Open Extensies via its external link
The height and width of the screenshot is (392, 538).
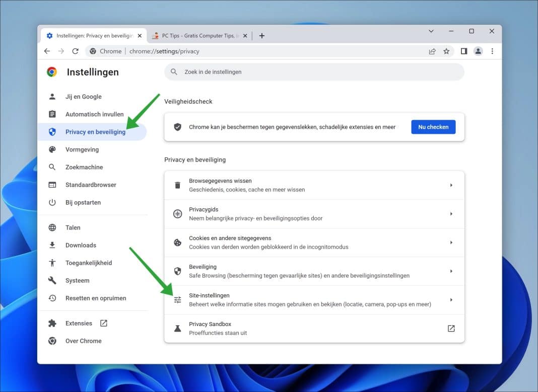[x=103, y=323]
